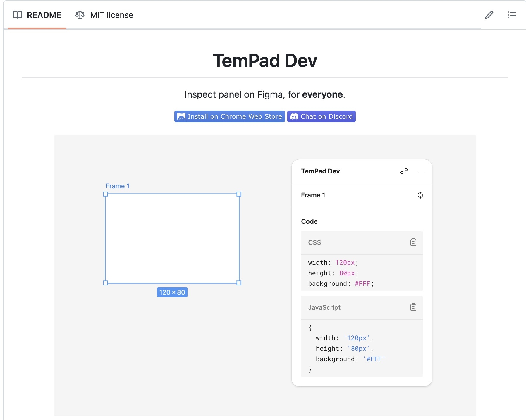526x420 pixels.
Task: Click the 120 × 80 size badge
Action: pyautogui.click(x=172, y=292)
